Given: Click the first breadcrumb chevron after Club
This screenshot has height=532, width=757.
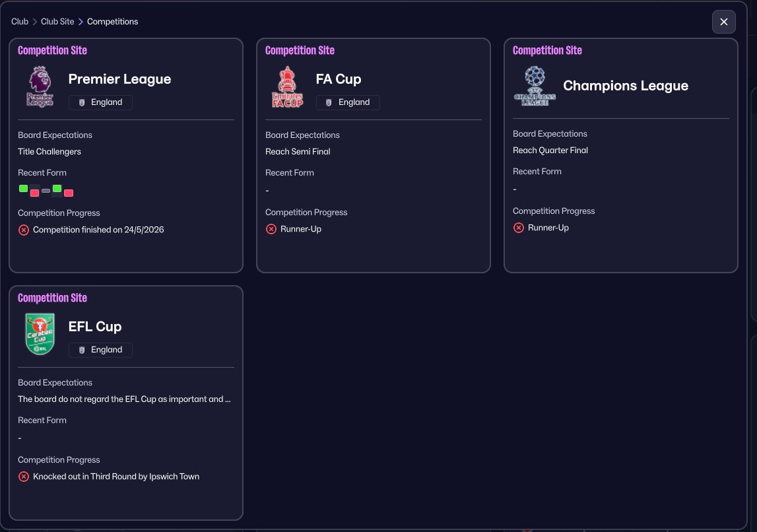Looking at the screenshot, I should click(x=35, y=22).
